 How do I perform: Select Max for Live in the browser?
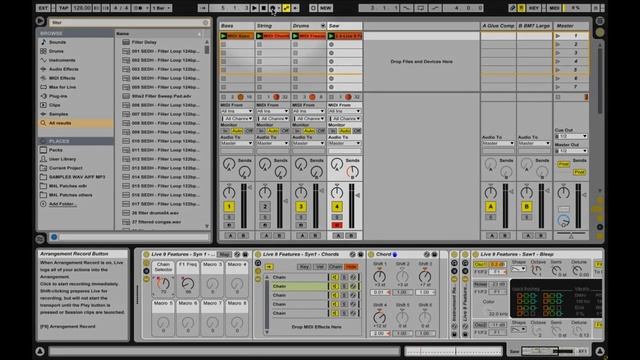point(62,87)
